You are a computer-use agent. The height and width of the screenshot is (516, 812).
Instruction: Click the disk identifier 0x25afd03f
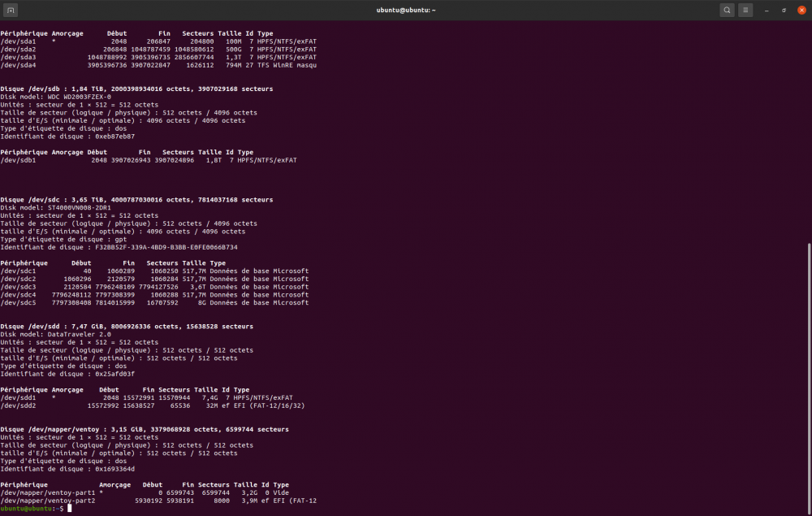click(x=115, y=374)
